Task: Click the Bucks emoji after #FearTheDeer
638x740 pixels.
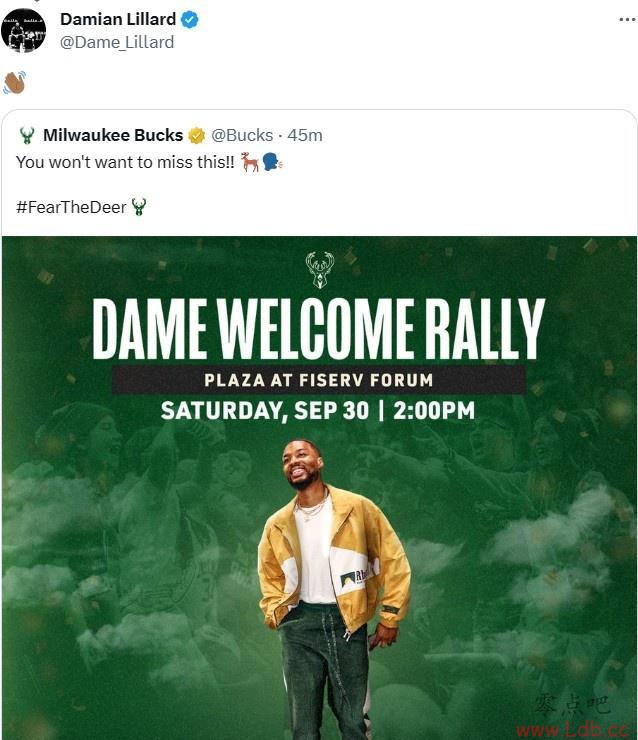Action: [139, 207]
